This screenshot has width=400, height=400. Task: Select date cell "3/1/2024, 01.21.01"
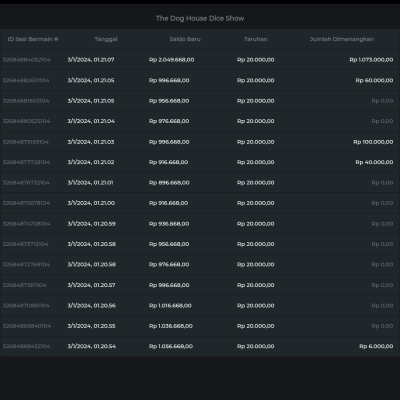[90, 183]
